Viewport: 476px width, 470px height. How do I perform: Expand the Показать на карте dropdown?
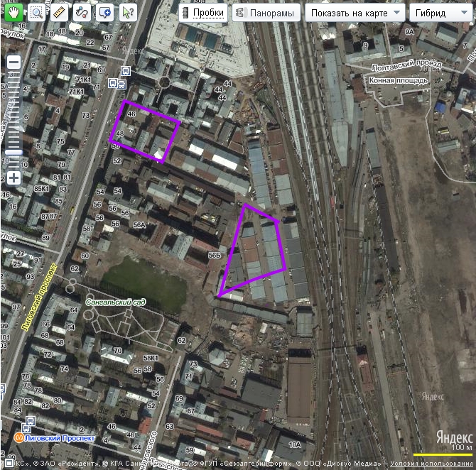(355, 13)
